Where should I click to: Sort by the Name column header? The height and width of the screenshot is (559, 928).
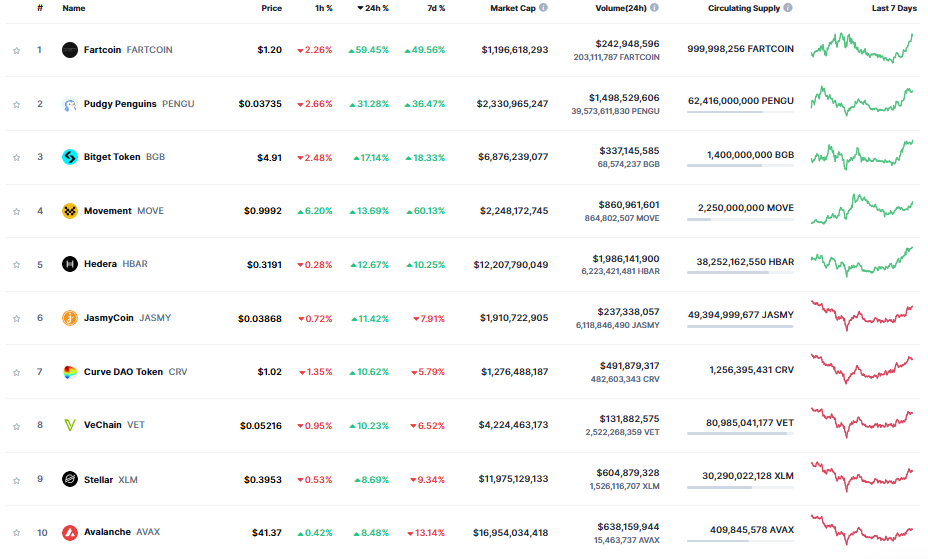[x=73, y=8]
